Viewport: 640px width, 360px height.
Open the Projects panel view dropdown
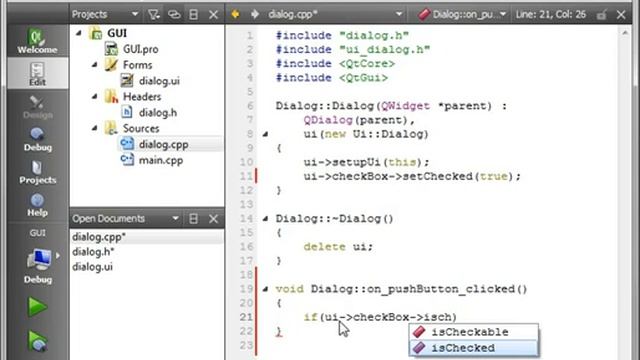tap(135, 14)
